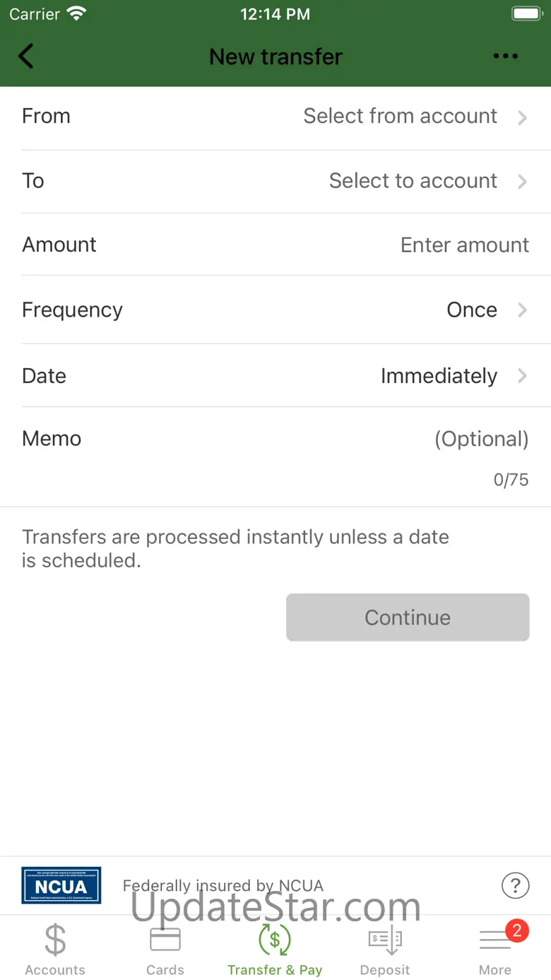Tap the back arrow icon
Image resolution: width=551 pixels, height=980 pixels.
point(26,57)
